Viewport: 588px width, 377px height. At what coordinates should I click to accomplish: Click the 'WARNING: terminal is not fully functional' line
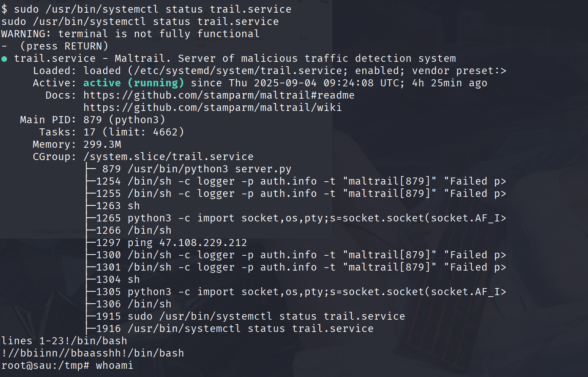[130, 34]
